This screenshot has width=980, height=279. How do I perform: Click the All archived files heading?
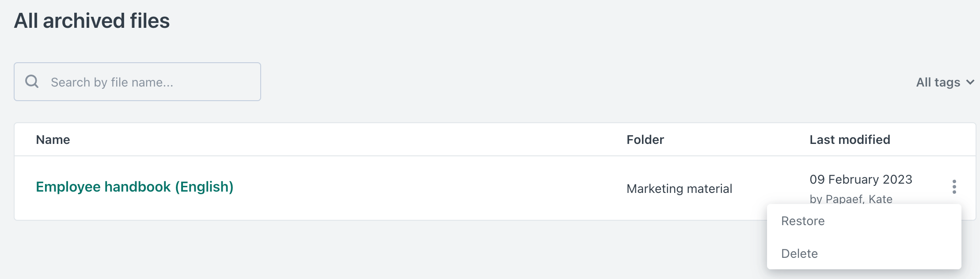[92, 21]
